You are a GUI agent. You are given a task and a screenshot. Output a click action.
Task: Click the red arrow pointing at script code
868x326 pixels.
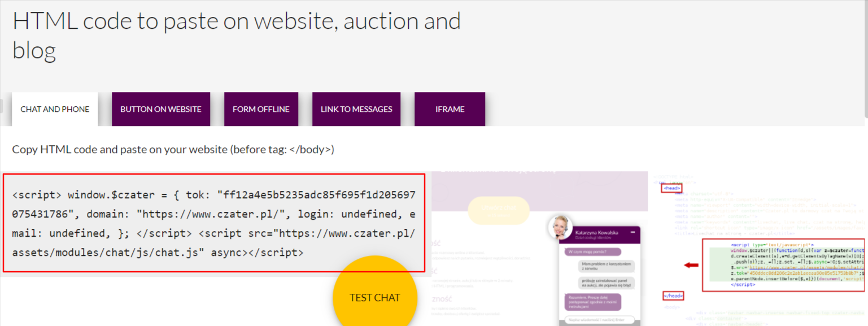[690, 264]
